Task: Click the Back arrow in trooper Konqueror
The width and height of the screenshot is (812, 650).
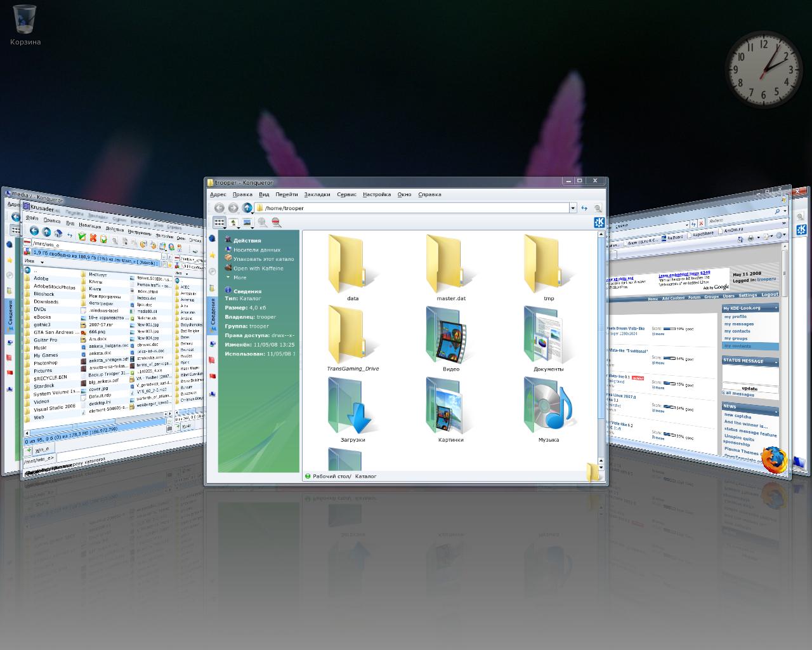Action: point(219,208)
